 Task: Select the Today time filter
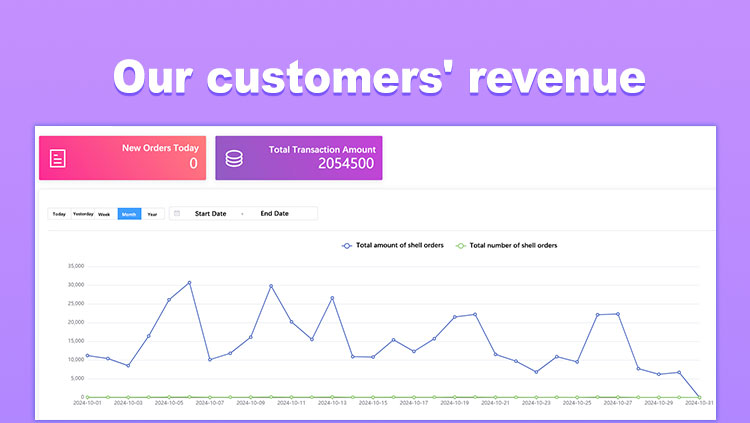point(59,214)
